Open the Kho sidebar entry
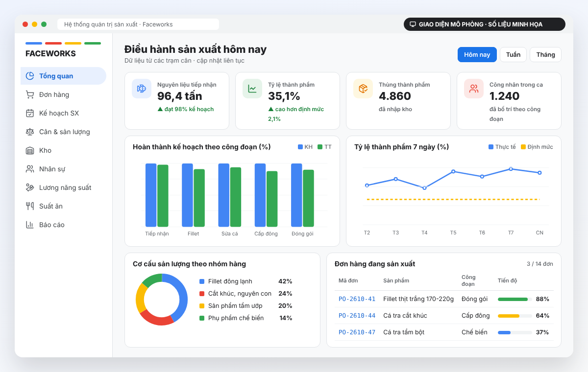The height and width of the screenshot is (372, 588). tap(63, 150)
